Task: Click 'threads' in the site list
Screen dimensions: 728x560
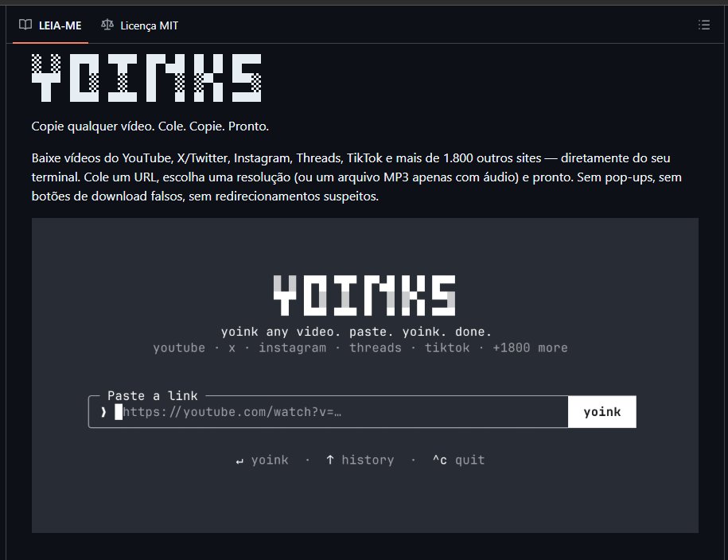Action: point(376,348)
